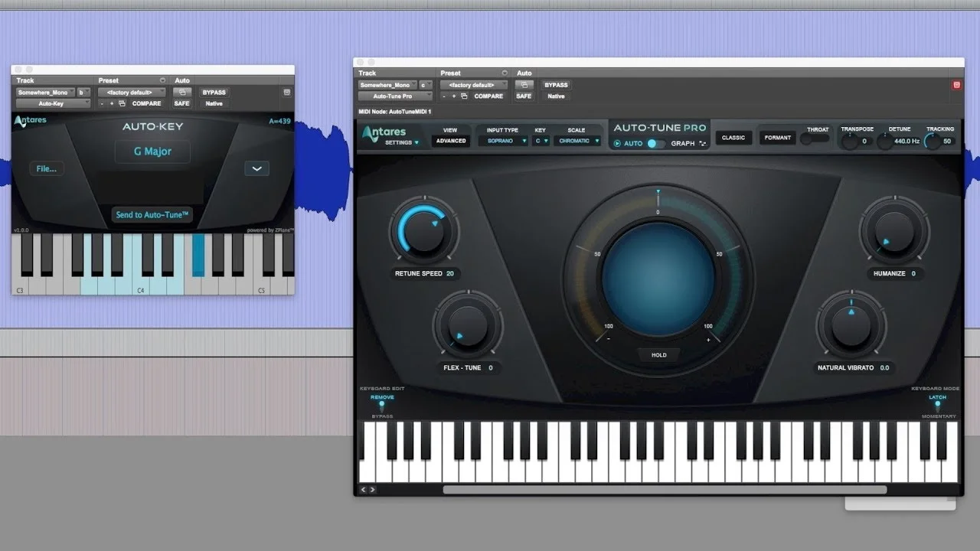980x551 pixels.
Task: Open Auto-Key plugin selector dropdown
Action: pyautogui.click(x=54, y=104)
